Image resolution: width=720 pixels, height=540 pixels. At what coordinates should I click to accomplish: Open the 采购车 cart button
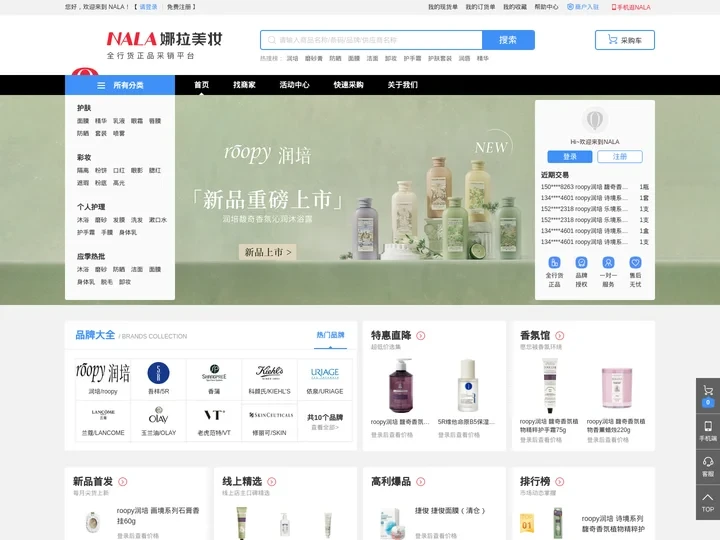(x=624, y=40)
